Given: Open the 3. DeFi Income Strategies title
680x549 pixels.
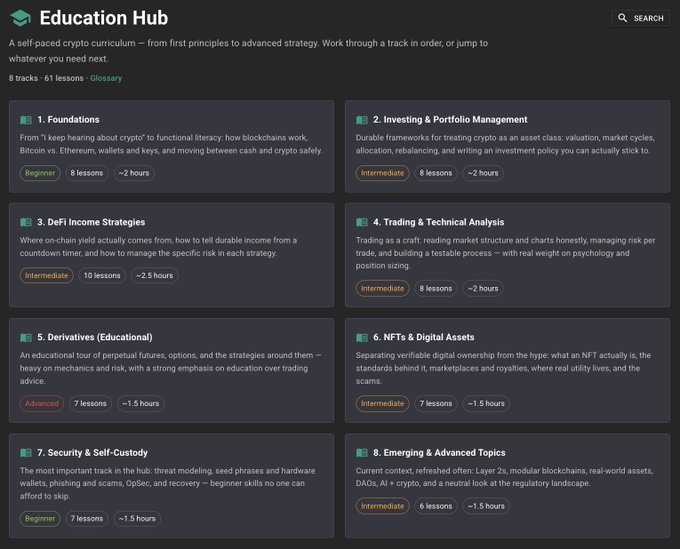Looking at the screenshot, I should [x=91, y=222].
